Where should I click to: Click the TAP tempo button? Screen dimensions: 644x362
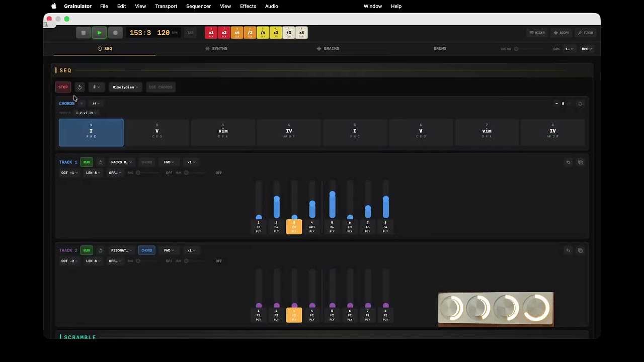[190, 33]
